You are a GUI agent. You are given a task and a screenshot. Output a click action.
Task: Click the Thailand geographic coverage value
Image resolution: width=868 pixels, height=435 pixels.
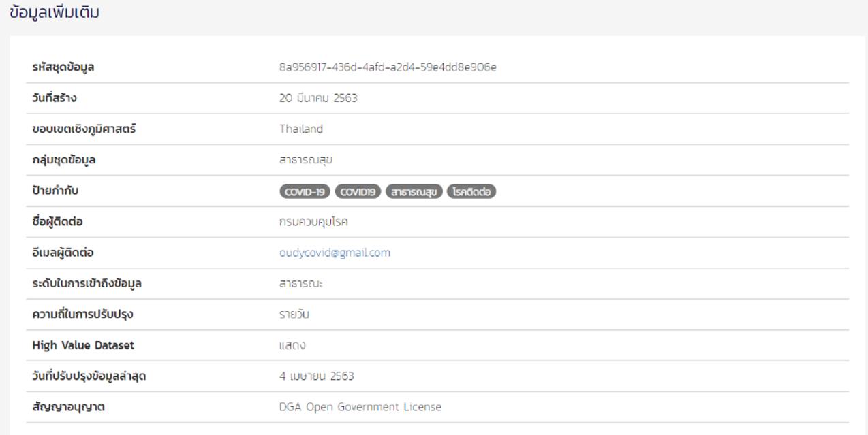300,129
